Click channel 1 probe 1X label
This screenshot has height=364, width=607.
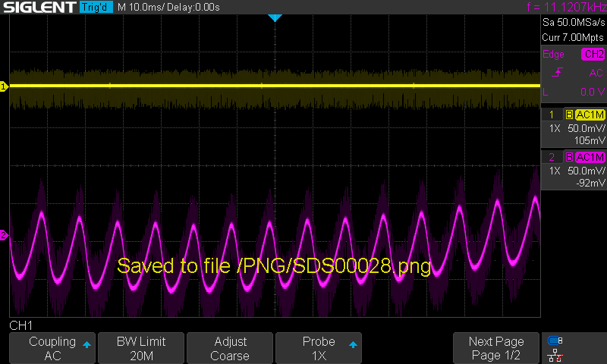555,128
